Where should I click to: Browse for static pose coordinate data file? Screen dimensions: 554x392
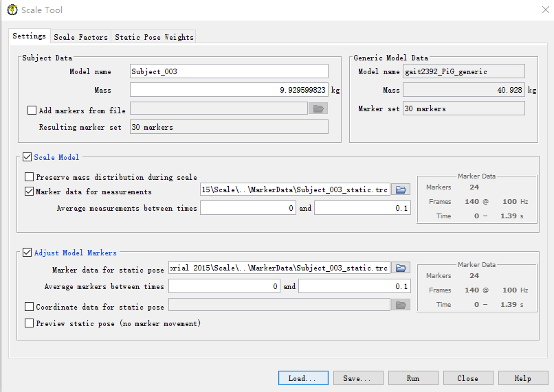(x=401, y=305)
